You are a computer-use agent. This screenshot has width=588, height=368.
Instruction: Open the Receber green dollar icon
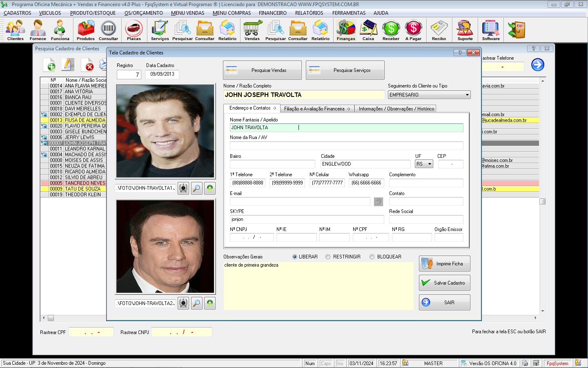pos(391,30)
